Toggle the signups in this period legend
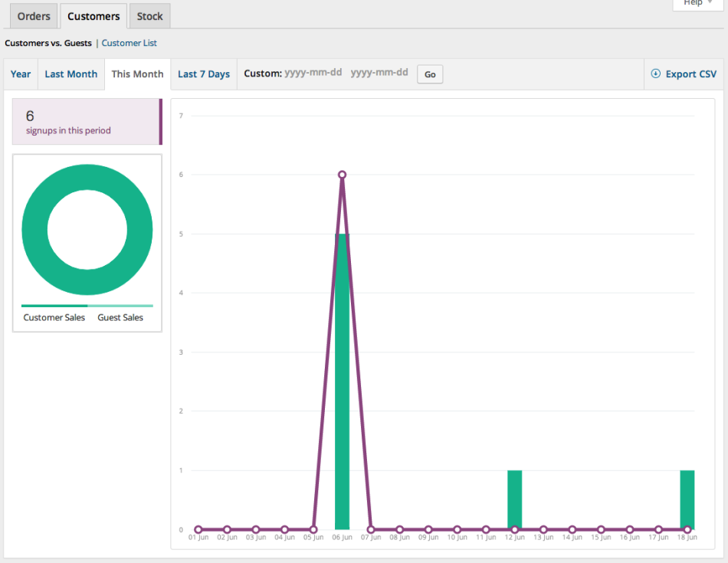The image size is (728, 563). click(87, 122)
